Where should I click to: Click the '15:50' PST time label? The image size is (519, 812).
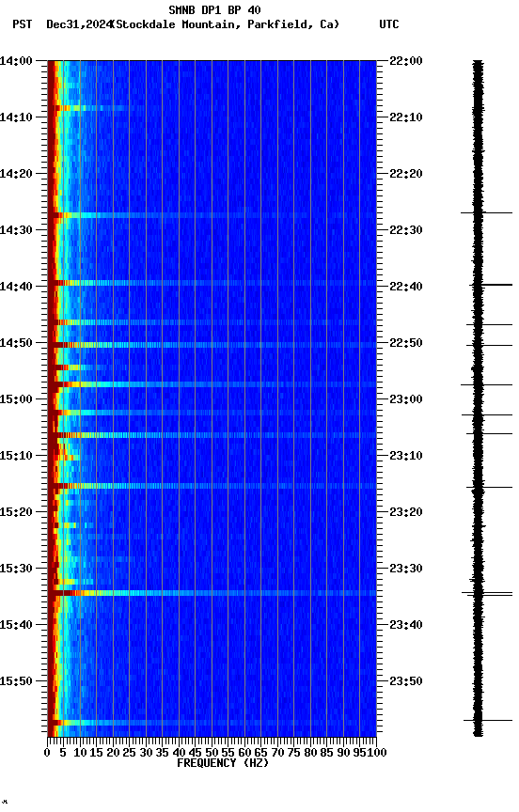pyautogui.click(x=16, y=681)
